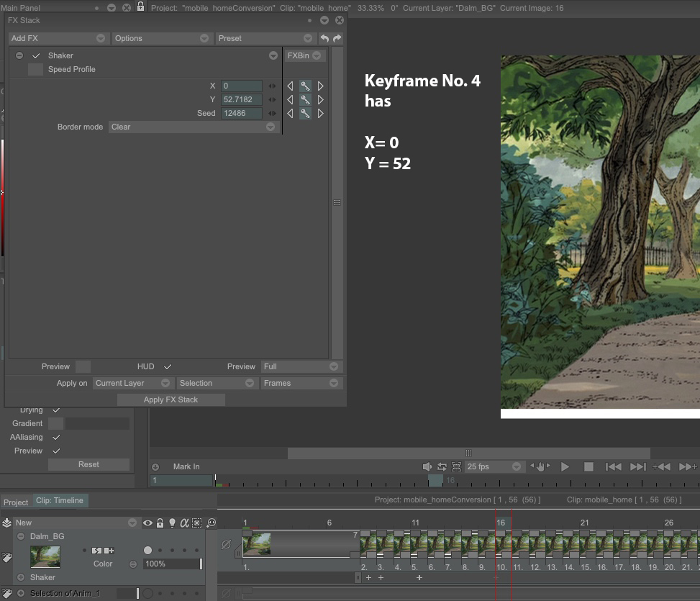Toggle the HUD checkmark
Image resolution: width=700 pixels, height=601 pixels.
tap(168, 366)
